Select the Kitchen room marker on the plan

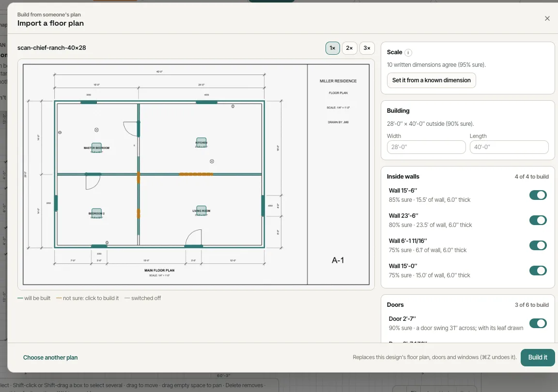201,142
